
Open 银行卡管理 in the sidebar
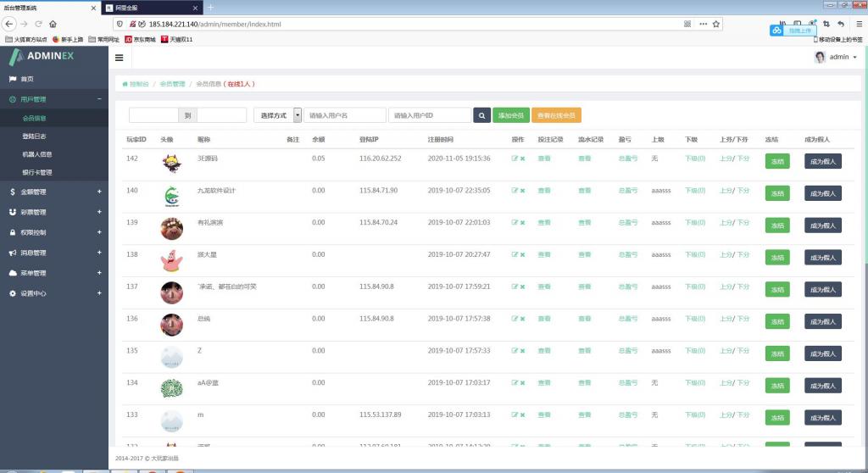37,172
